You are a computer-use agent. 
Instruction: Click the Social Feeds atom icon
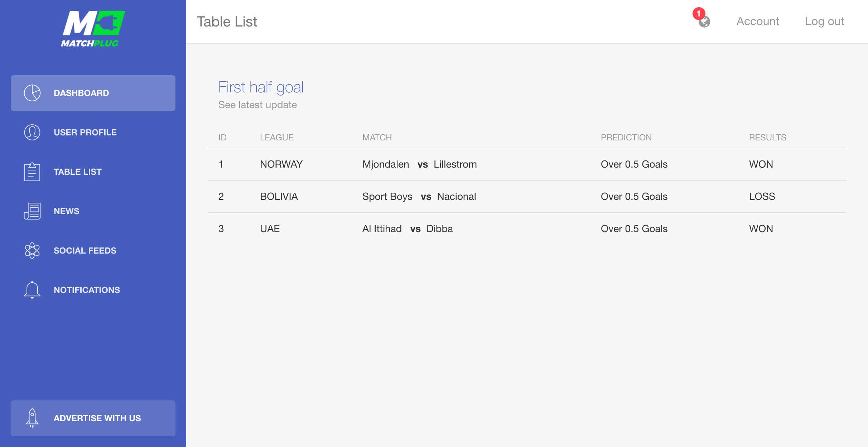click(32, 251)
